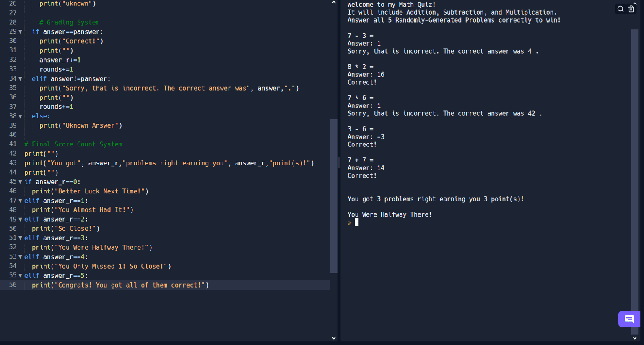Clear console with the trash icon
Image resolution: width=644 pixels, height=345 pixels.
tap(631, 9)
